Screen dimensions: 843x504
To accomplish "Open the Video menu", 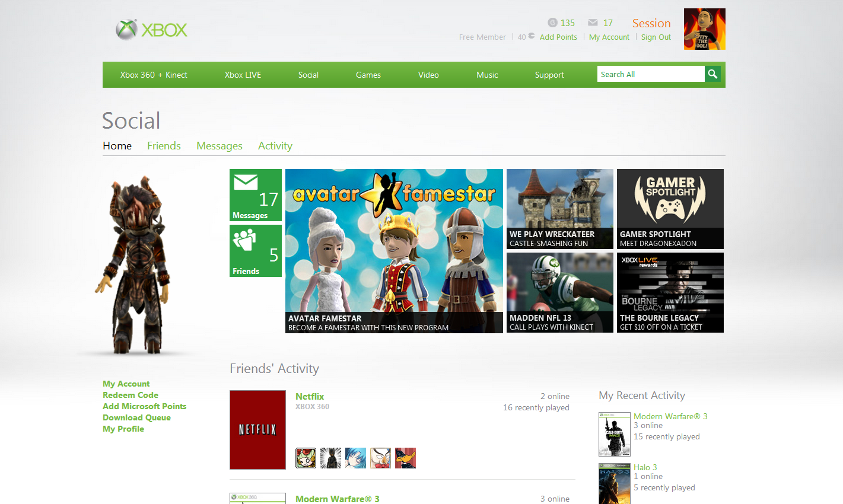I will tap(428, 75).
